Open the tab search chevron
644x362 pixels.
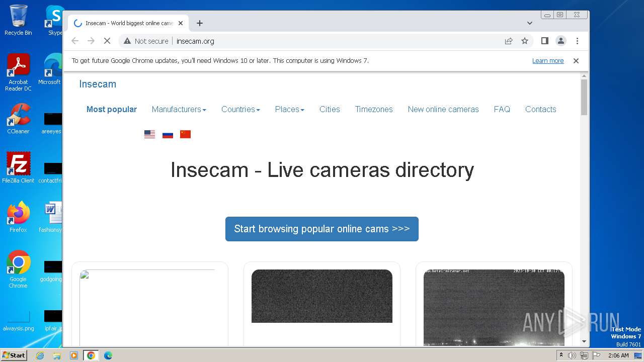(530, 23)
